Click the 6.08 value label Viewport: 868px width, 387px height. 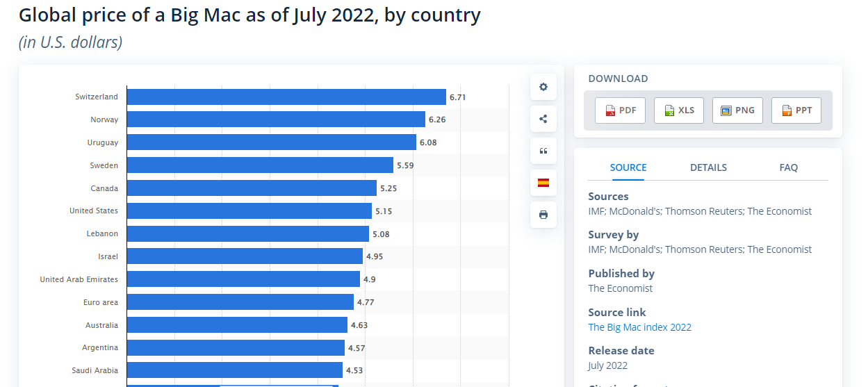(x=428, y=142)
